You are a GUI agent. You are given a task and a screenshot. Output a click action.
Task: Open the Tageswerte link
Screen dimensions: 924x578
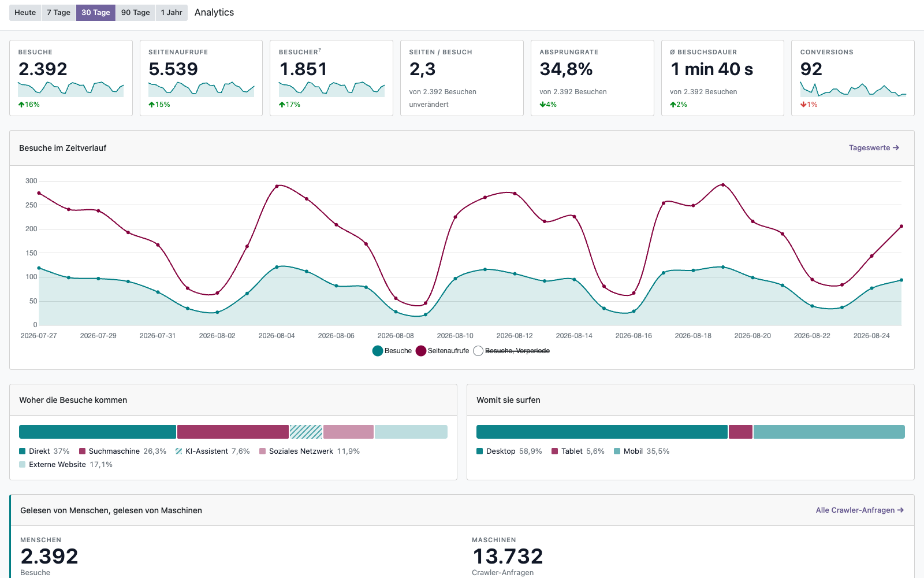pyautogui.click(x=874, y=148)
